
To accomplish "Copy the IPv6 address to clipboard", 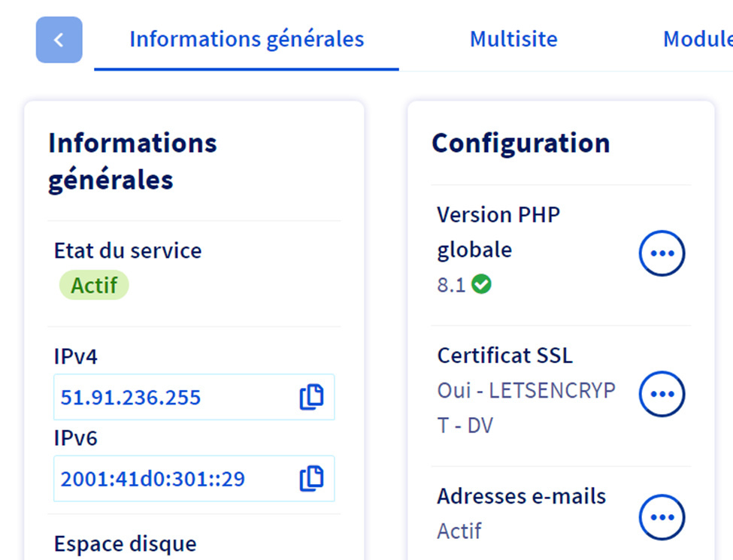I will click(311, 478).
